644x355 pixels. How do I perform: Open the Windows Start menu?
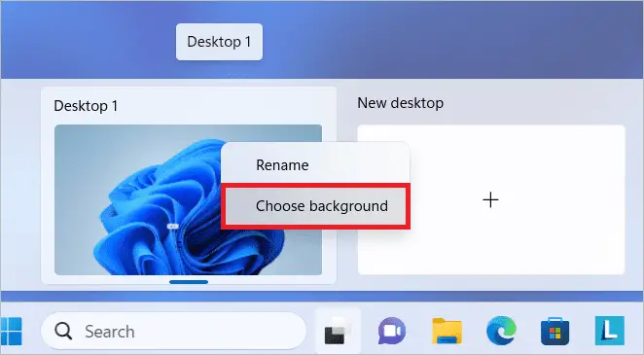pyautogui.click(x=12, y=332)
